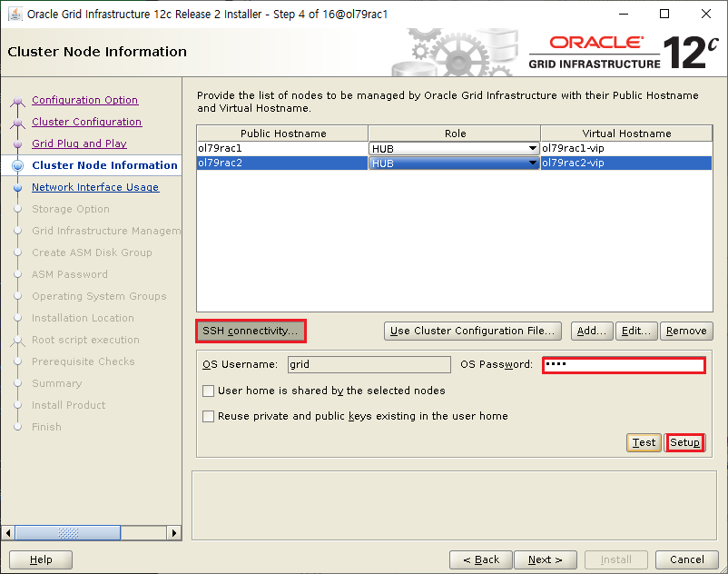The image size is (728, 574).
Task: Jump to Network Interface Usage step
Action: pyautogui.click(x=95, y=187)
